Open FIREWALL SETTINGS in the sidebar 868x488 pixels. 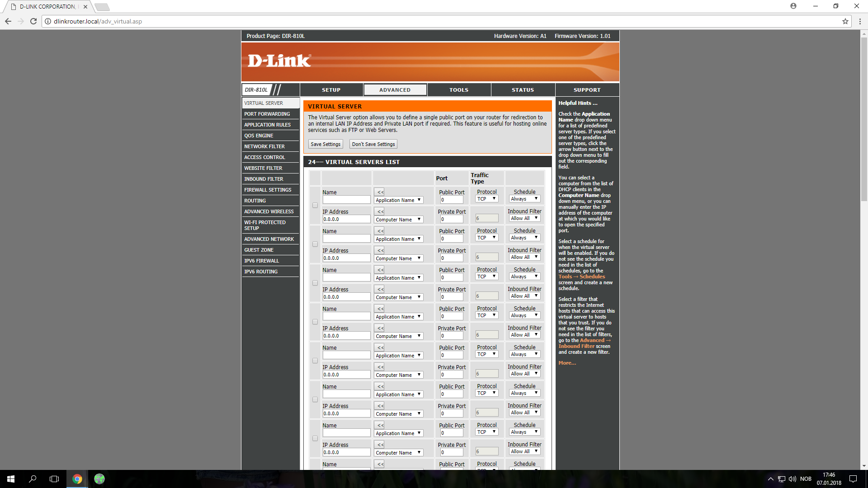click(270, 190)
